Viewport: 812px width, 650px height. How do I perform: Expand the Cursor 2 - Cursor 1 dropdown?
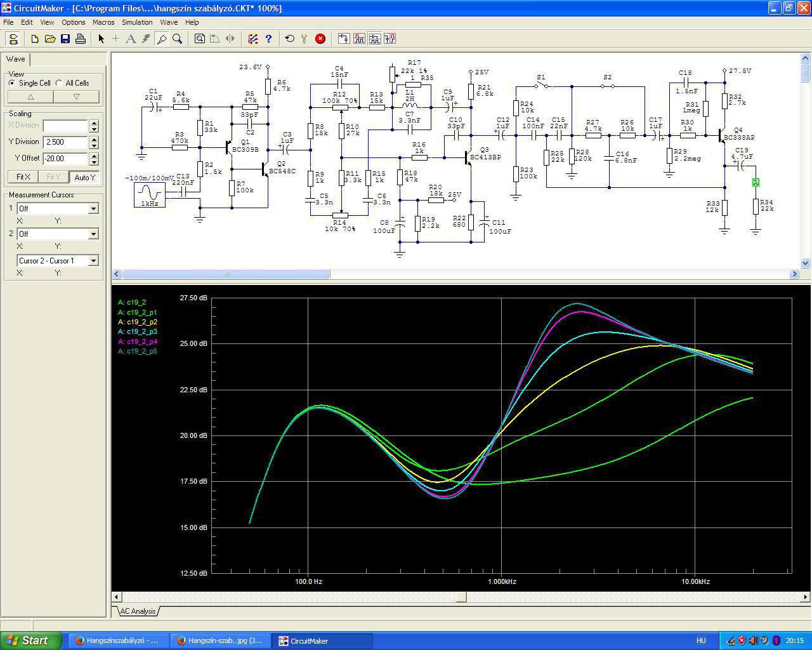93,261
